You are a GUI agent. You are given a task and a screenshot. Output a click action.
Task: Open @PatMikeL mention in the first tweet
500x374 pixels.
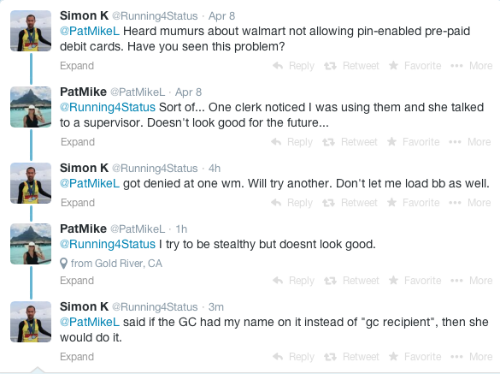tap(89, 31)
